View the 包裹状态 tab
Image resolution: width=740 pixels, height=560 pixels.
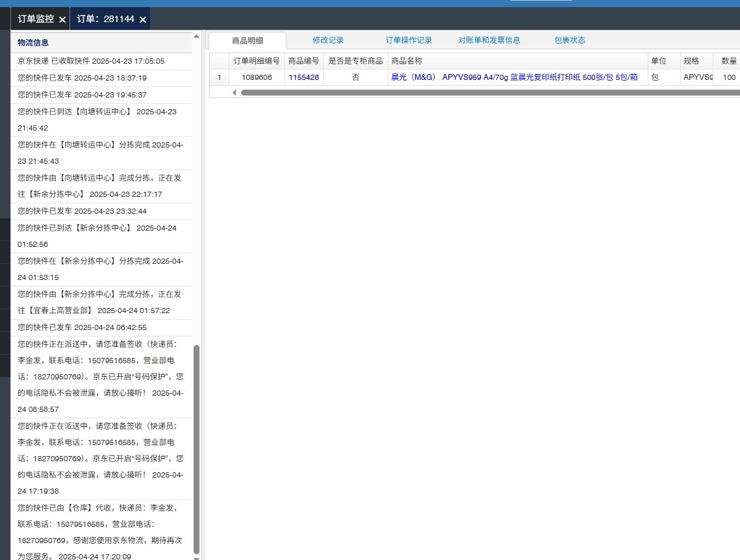(570, 40)
